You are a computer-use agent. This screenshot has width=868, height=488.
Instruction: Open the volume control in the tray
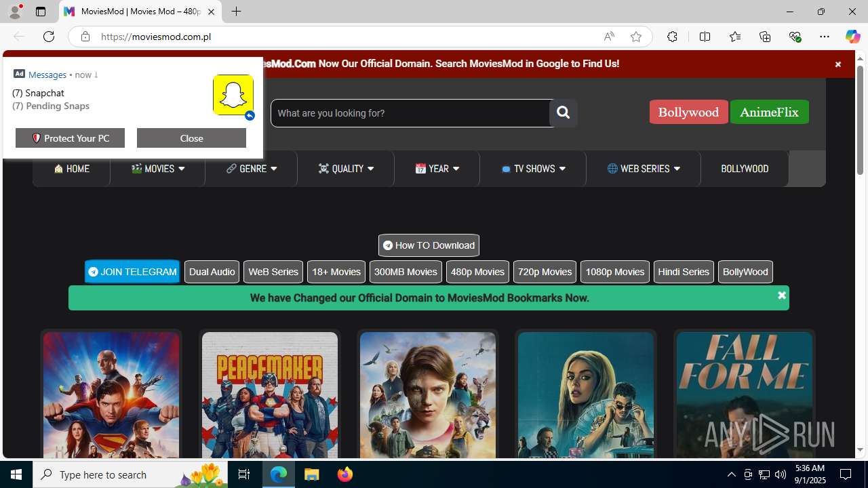[x=781, y=474]
